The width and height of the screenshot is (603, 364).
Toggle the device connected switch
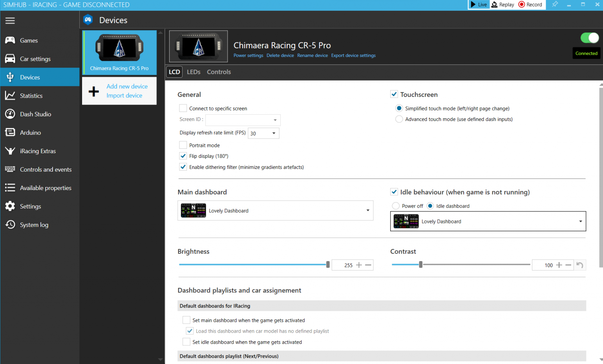pos(589,38)
